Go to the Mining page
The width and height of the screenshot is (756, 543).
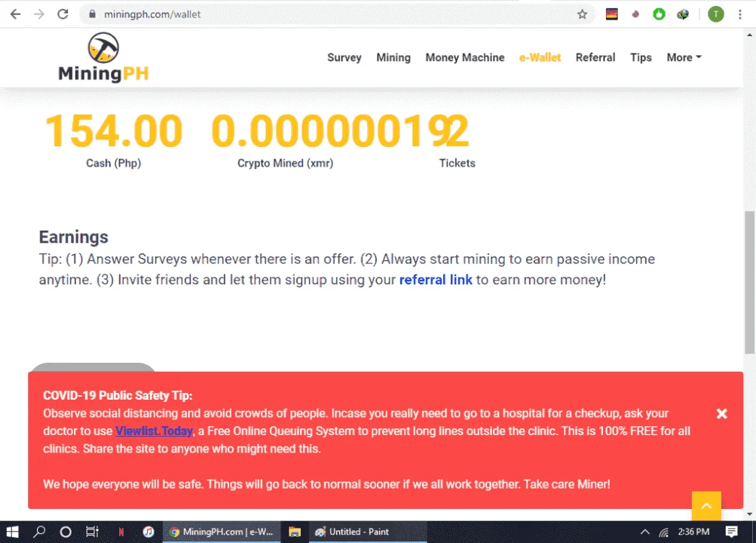pos(393,57)
